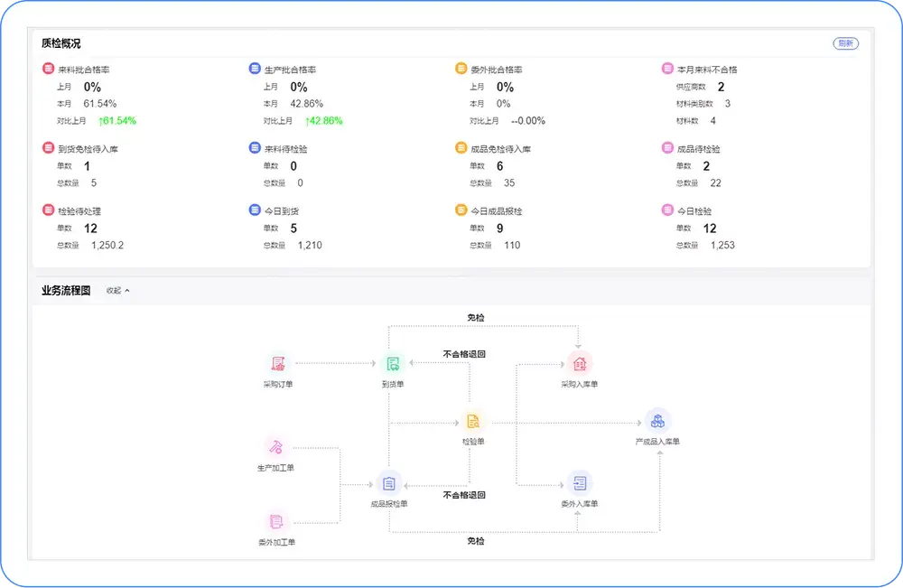Click the 采购入库单 house icon
Image resolution: width=903 pixels, height=588 pixels.
click(580, 363)
